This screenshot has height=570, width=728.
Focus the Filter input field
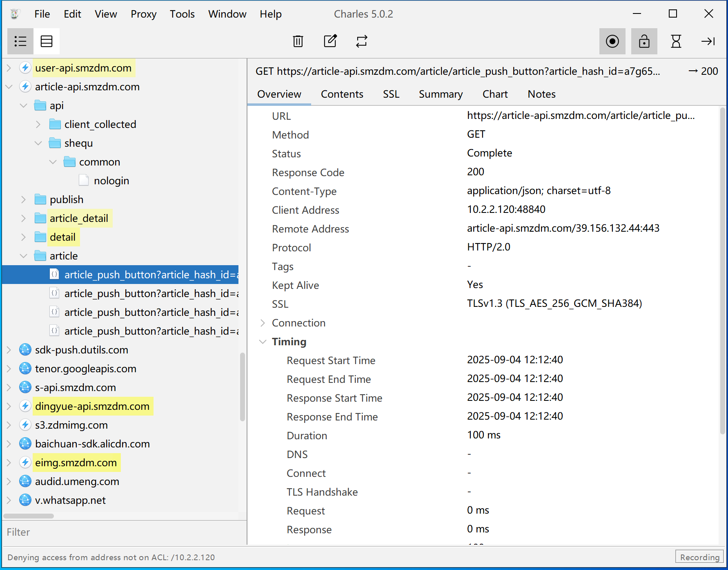point(125,532)
